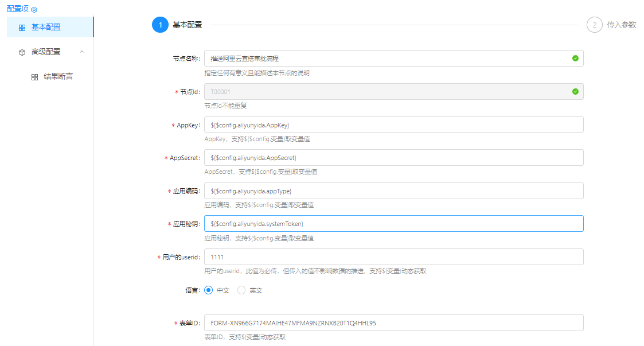Open the 结果断言 submenu item

(58, 76)
